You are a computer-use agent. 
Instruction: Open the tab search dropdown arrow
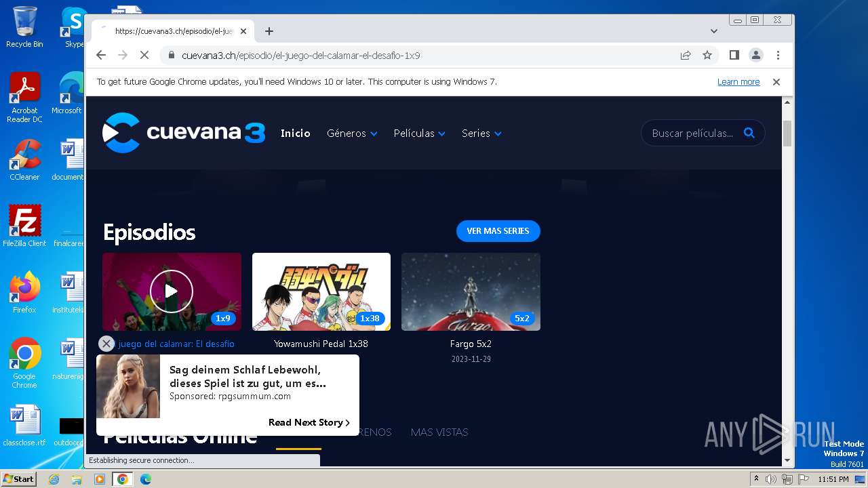(714, 31)
